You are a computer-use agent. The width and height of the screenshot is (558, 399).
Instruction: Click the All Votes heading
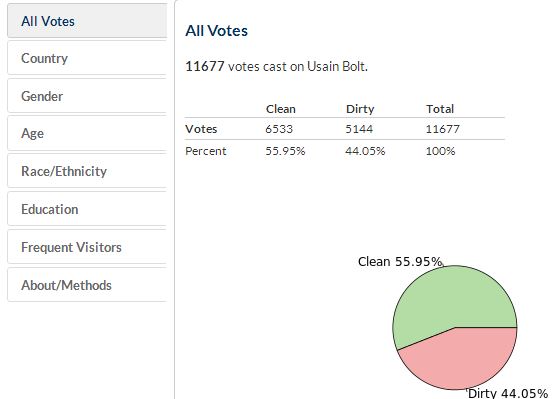(216, 31)
